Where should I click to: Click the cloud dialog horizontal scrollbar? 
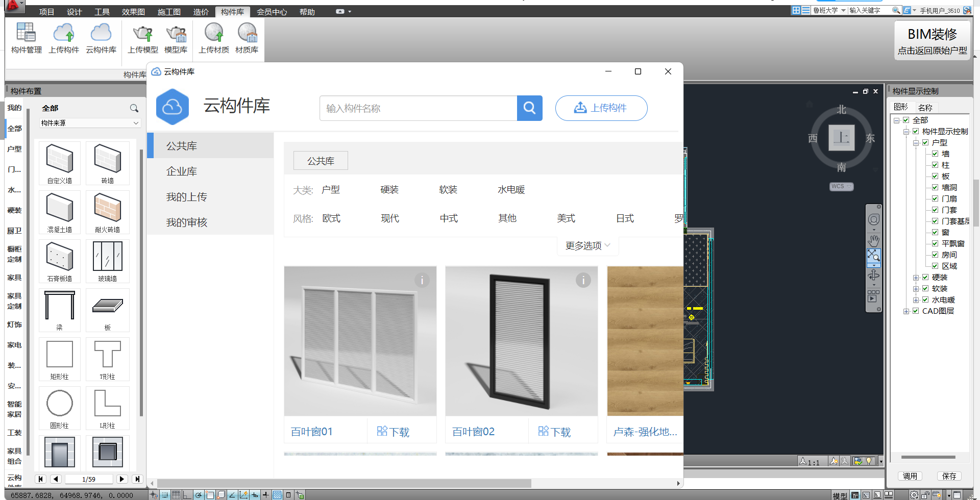[344, 483]
